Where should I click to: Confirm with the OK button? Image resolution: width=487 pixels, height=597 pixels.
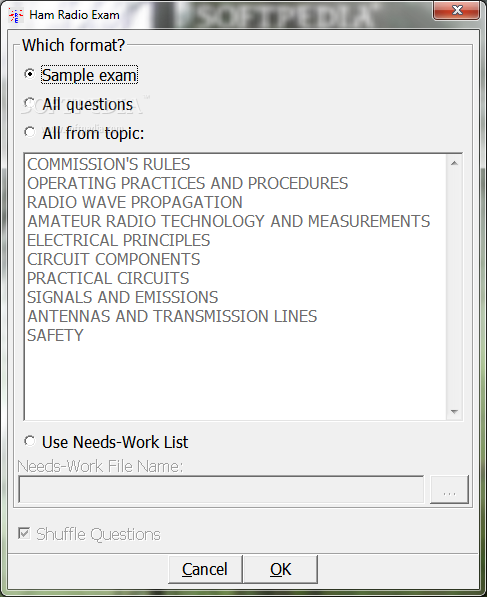pyautogui.click(x=281, y=570)
